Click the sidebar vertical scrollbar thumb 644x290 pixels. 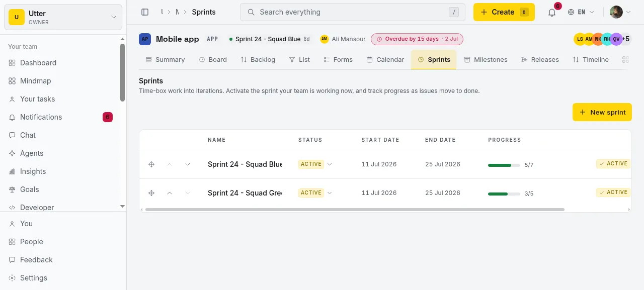click(122, 73)
